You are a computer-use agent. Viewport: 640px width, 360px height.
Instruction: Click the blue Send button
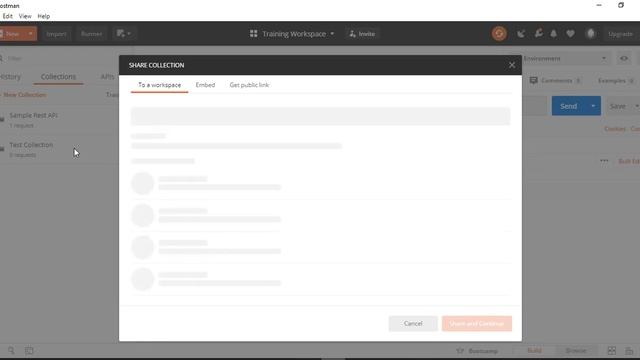pyautogui.click(x=569, y=106)
